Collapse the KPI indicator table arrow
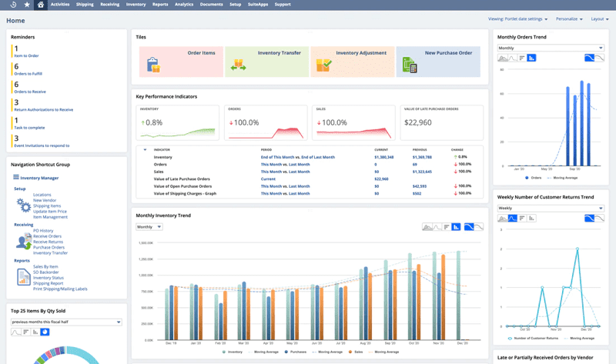Screen dimensions: 616x364 (145, 149)
